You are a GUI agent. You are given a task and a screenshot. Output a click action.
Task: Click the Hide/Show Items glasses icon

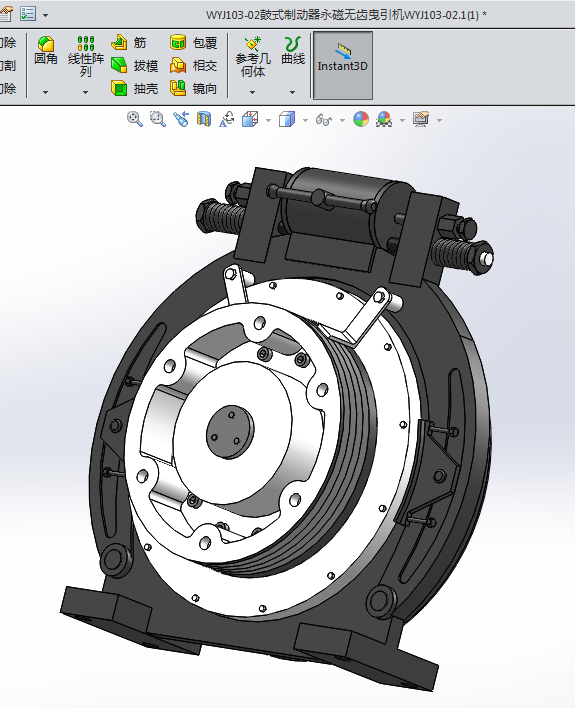tap(324, 120)
